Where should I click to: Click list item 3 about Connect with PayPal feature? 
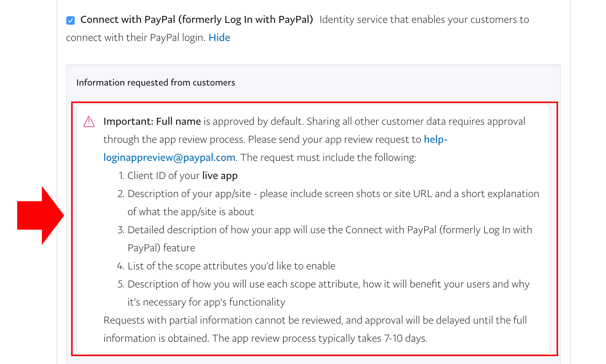click(325, 239)
